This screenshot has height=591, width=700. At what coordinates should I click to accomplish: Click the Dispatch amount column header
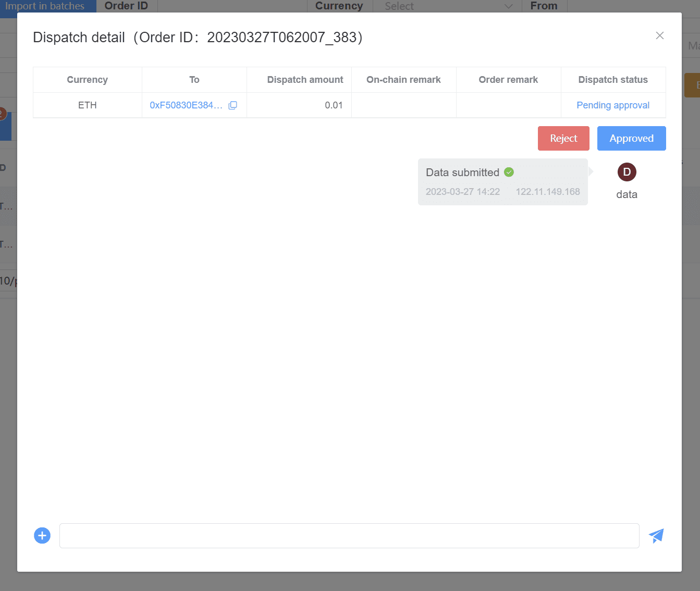click(x=305, y=79)
